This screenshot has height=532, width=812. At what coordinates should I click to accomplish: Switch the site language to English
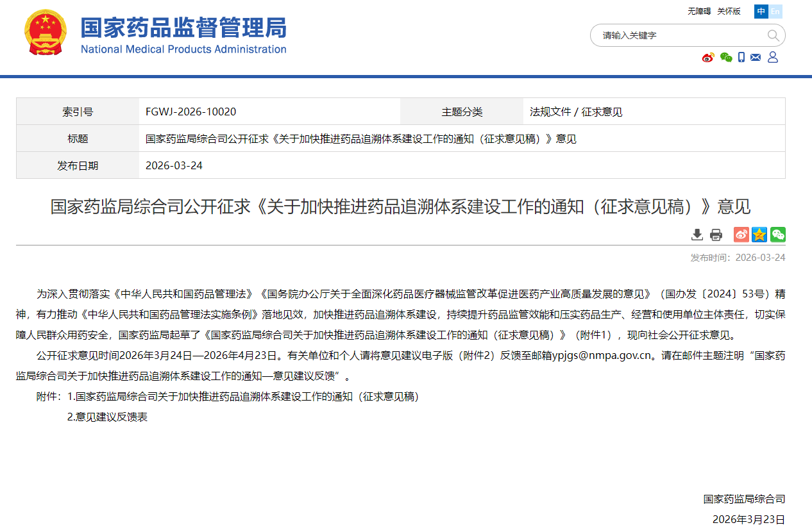[775, 12]
